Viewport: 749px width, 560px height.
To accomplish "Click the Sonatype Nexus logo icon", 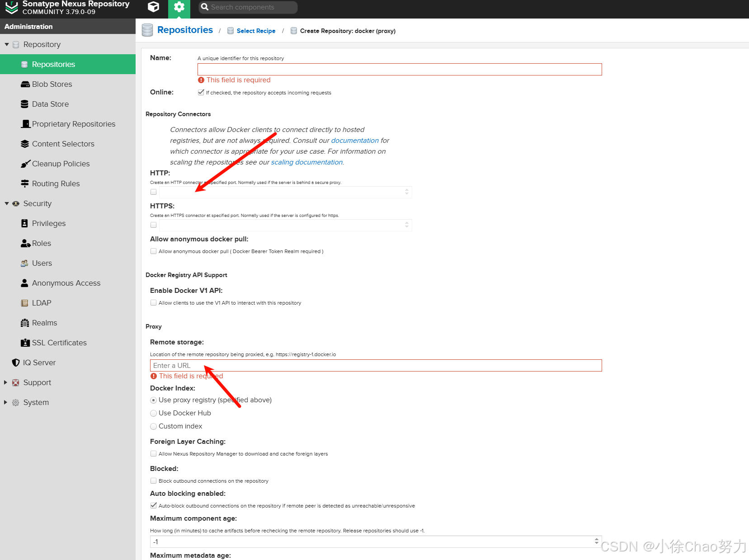I will pos(12,7).
